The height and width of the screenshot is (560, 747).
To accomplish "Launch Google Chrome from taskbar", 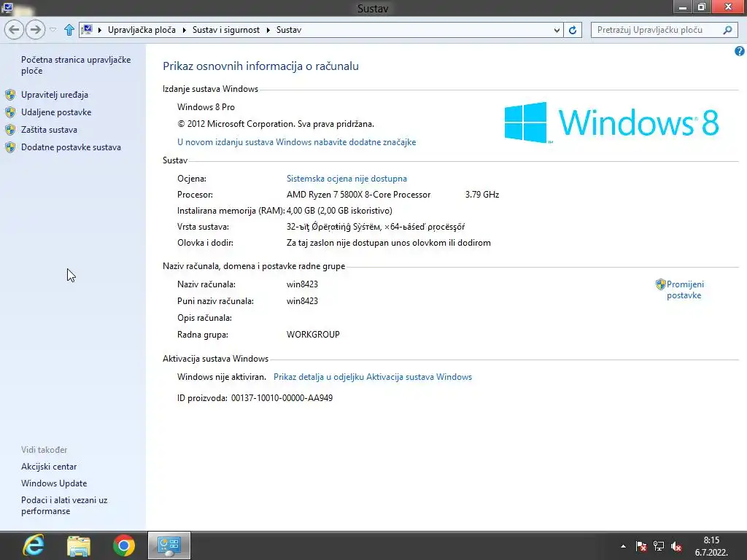I will tap(124, 545).
